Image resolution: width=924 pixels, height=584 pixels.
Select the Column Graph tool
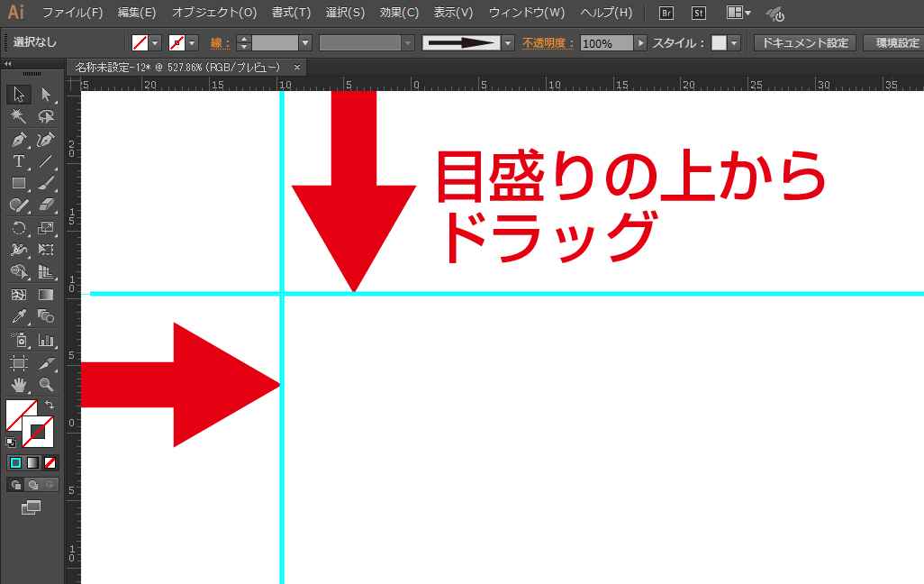click(45, 340)
